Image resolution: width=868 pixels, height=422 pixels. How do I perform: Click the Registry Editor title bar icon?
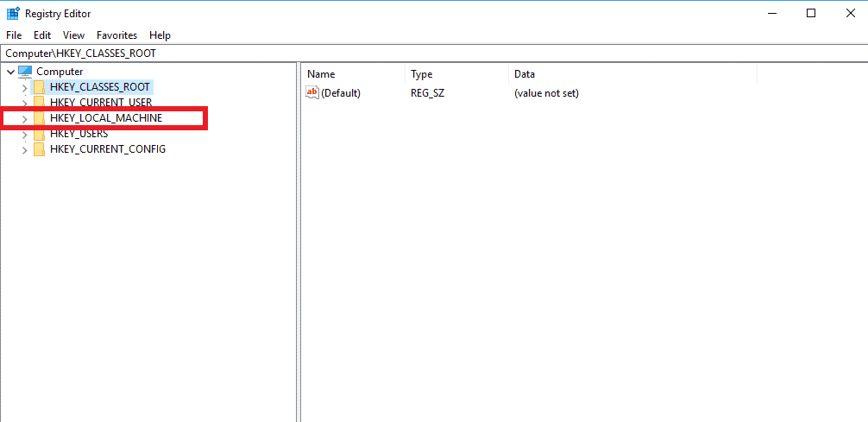pos(13,13)
